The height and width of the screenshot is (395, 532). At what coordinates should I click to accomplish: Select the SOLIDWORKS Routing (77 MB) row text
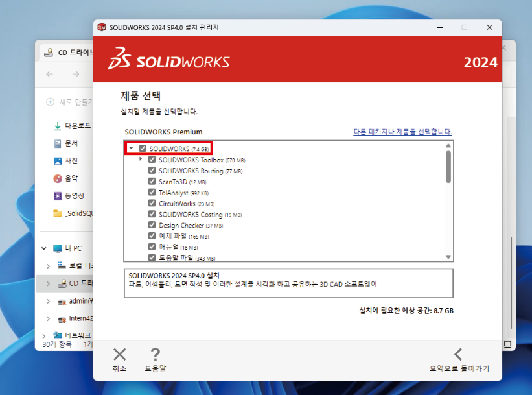[x=200, y=171]
